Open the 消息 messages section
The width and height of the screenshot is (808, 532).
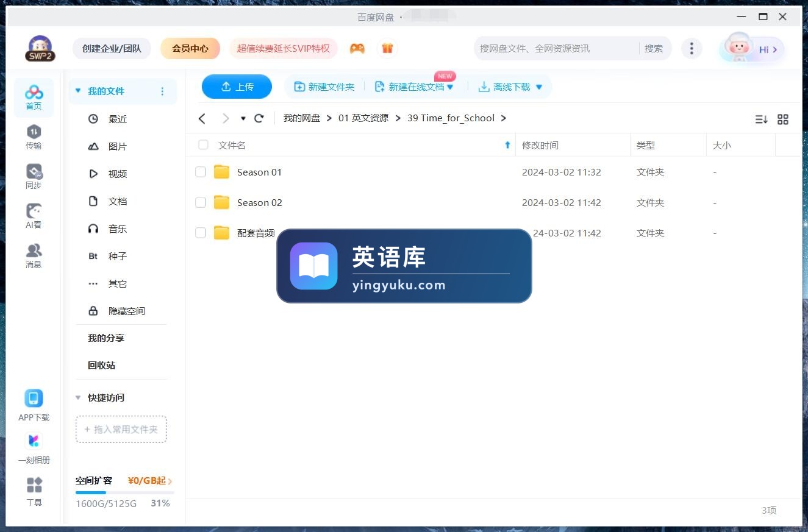pos(34,256)
